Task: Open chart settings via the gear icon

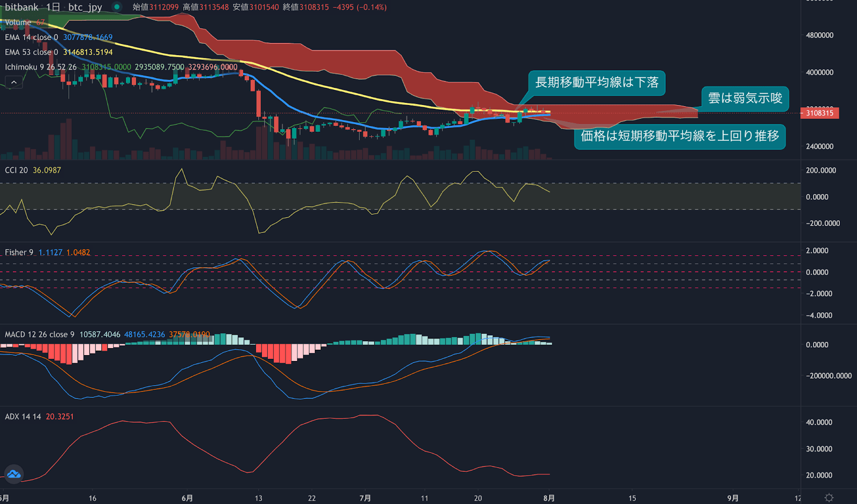Action: pyautogui.click(x=829, y=498)
